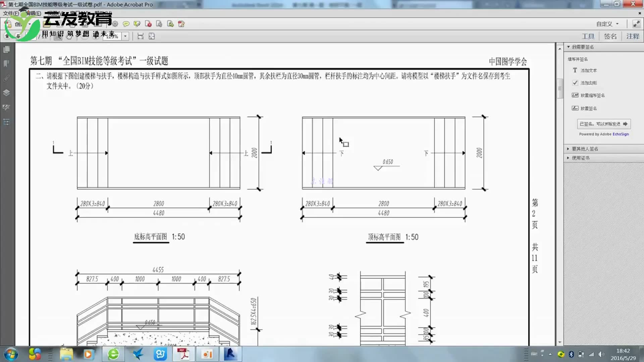Expand the 要其他人签名 section
This screenshot has height=362, width=644.
584,149
